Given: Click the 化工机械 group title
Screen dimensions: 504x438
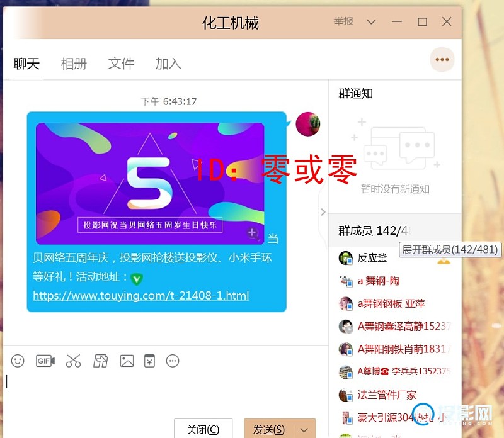Looking at the screenshot, I should coord(231,23).
